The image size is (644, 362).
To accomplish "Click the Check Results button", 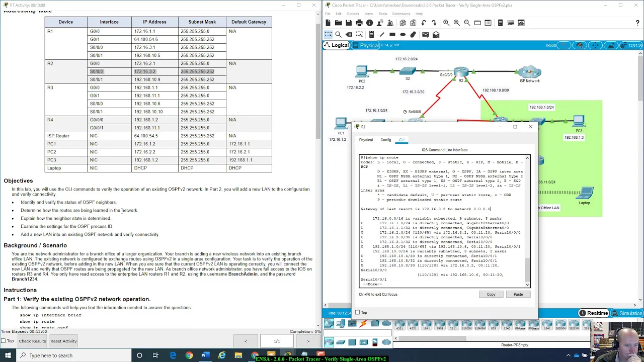I will click(32, 341).
